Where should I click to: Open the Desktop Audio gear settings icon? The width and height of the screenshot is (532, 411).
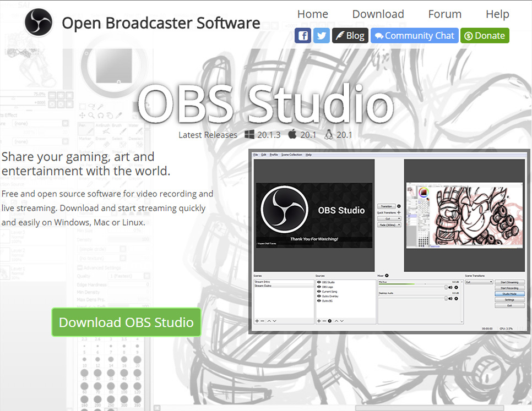click(x=456, y=299)
